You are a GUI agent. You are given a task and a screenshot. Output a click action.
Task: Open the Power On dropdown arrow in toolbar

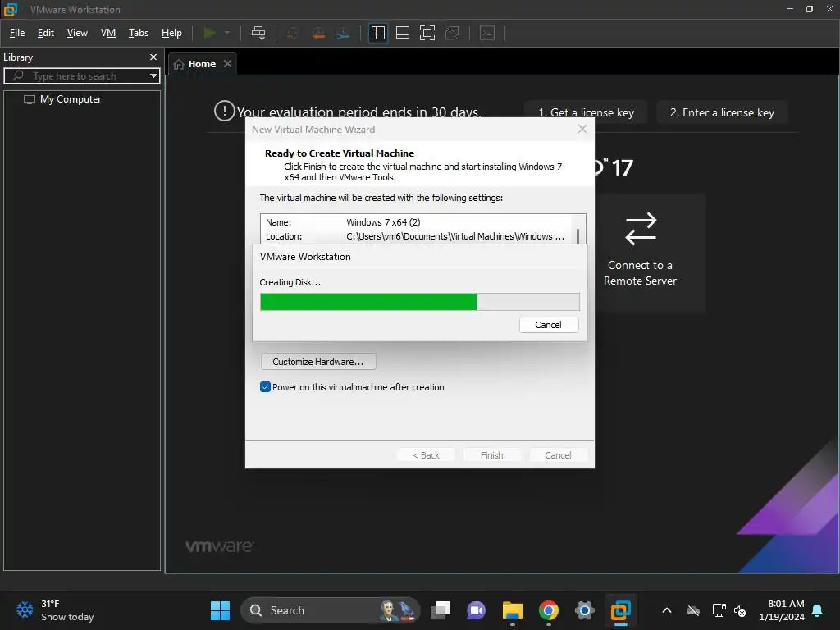[227, 33]
